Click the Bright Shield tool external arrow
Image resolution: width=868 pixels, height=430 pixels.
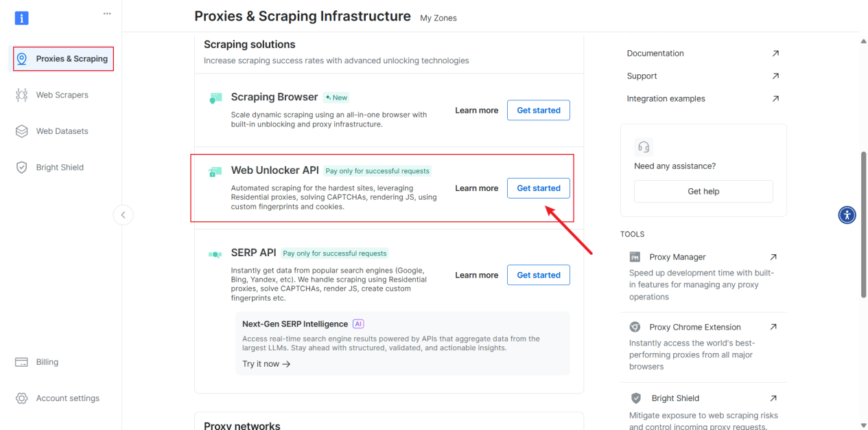(773, 398)
